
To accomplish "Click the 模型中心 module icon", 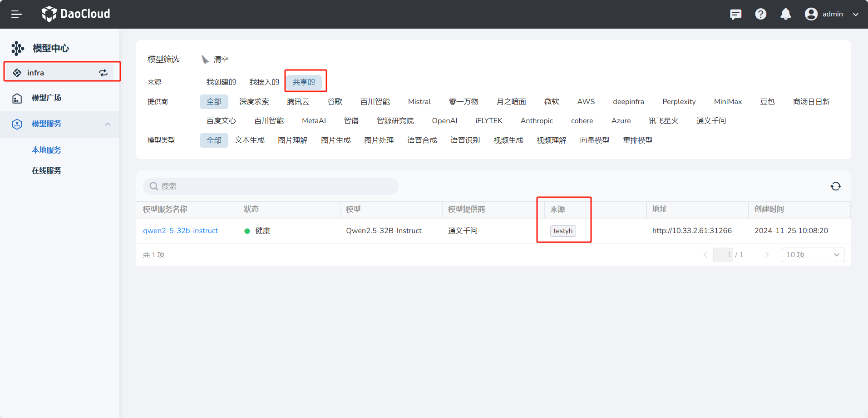I will click(18, 48).
